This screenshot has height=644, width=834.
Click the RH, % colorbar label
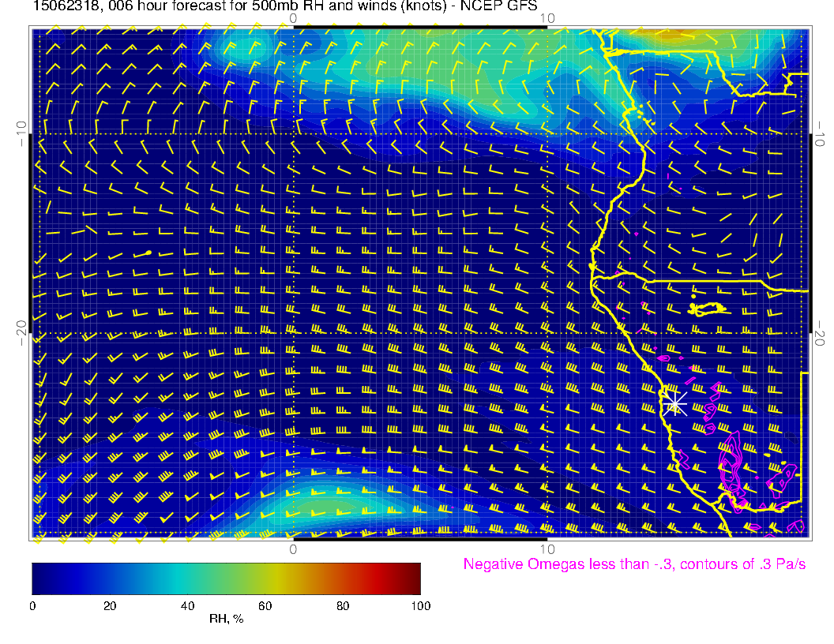[x=226, y=619]
